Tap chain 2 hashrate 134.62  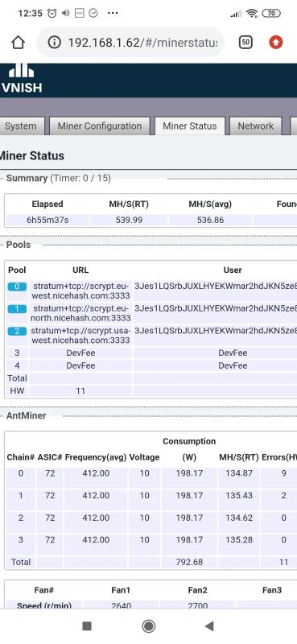click(x=239, y=518)
